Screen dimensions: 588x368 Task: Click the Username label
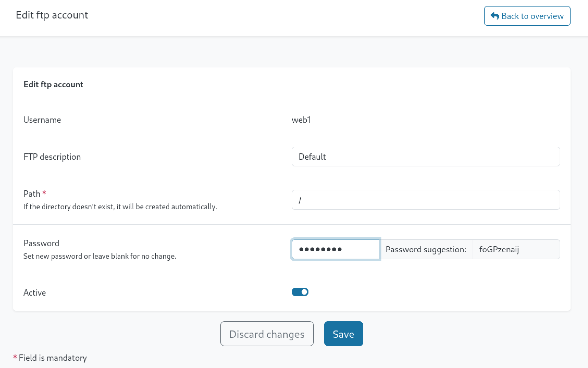pos(42,120)
